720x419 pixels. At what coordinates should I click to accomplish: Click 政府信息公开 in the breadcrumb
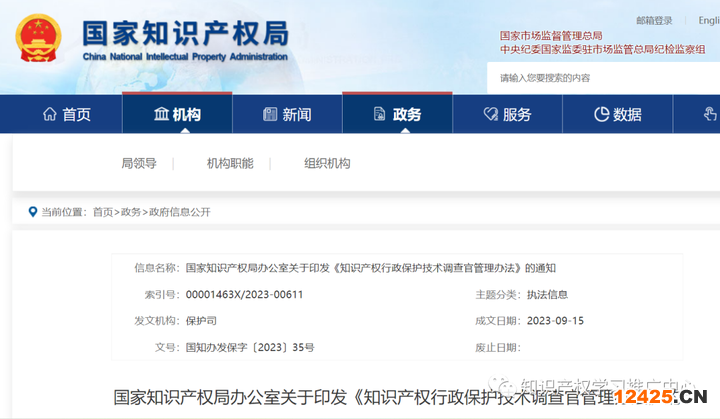[179, 212]
